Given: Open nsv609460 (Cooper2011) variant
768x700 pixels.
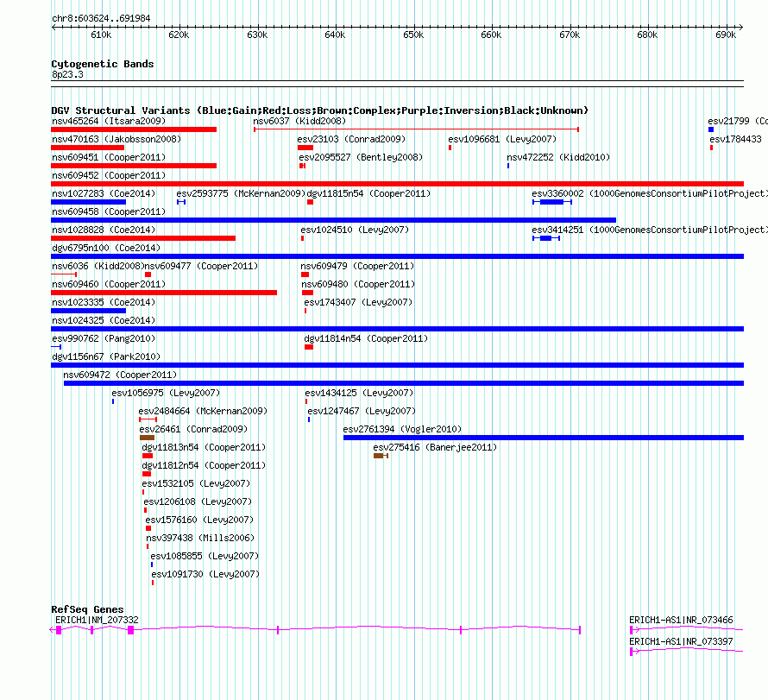Looking at the screenshot, I should [109, 284].
